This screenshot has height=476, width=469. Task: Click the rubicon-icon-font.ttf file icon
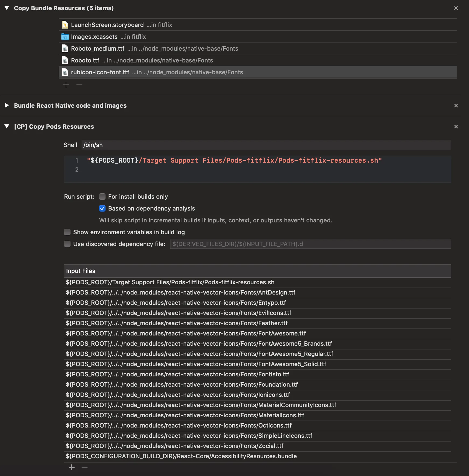click(x=65, y=72)
